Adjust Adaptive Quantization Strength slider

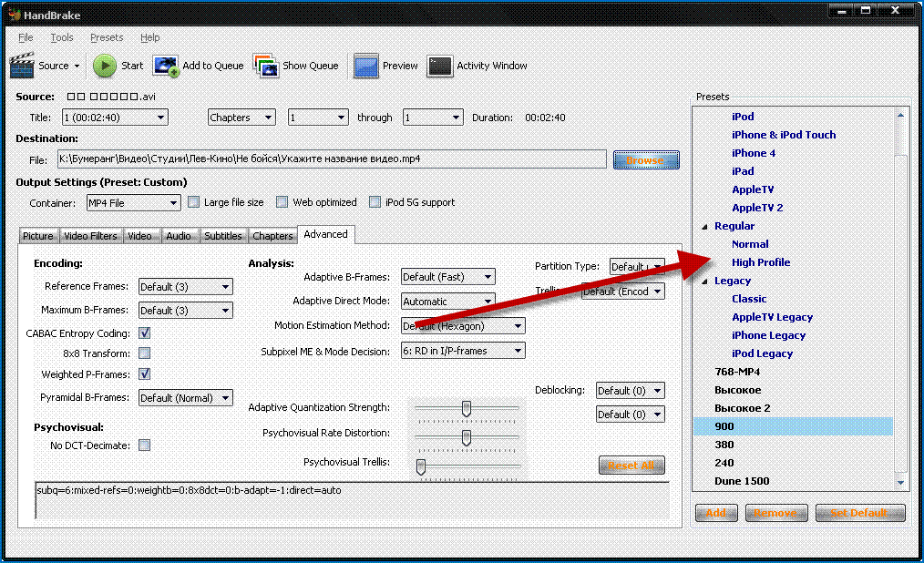click(x=467, y=408)
